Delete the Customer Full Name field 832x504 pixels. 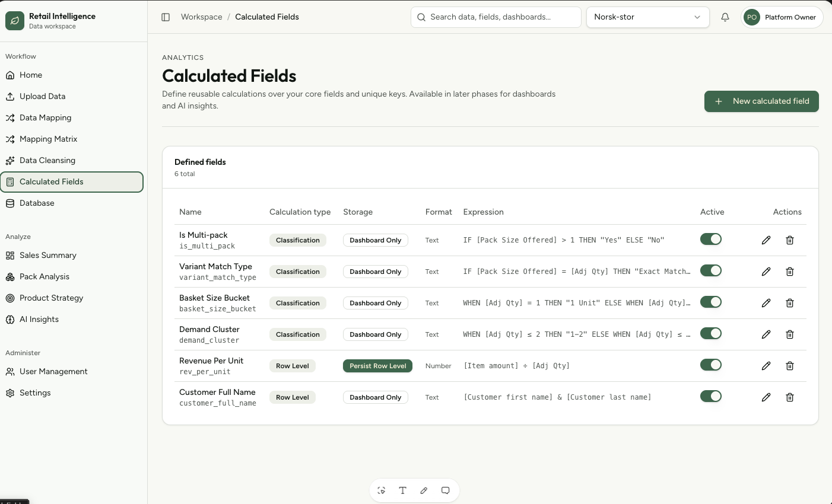click(790, 397)
